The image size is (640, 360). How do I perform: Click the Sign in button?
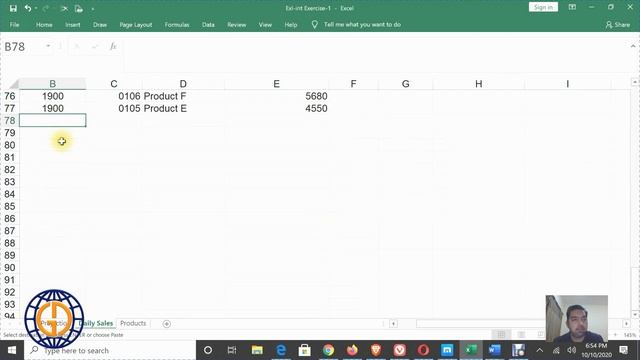[543, 7]
